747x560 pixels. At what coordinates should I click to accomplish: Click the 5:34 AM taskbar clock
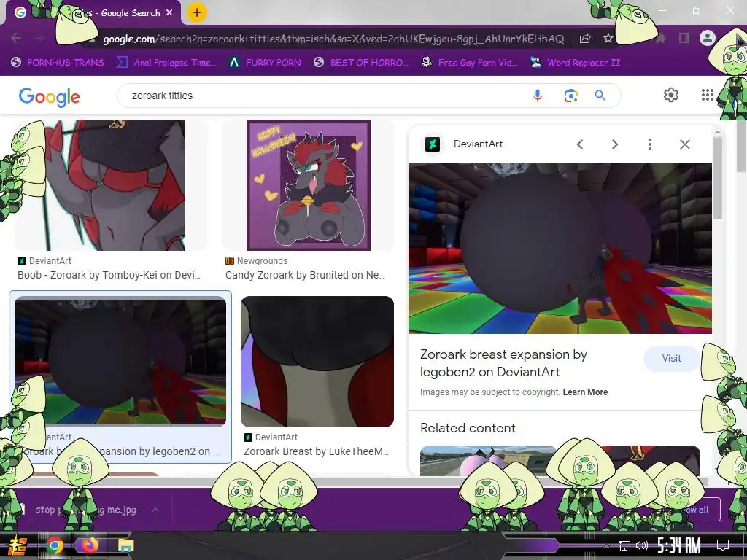click(679, 545)
